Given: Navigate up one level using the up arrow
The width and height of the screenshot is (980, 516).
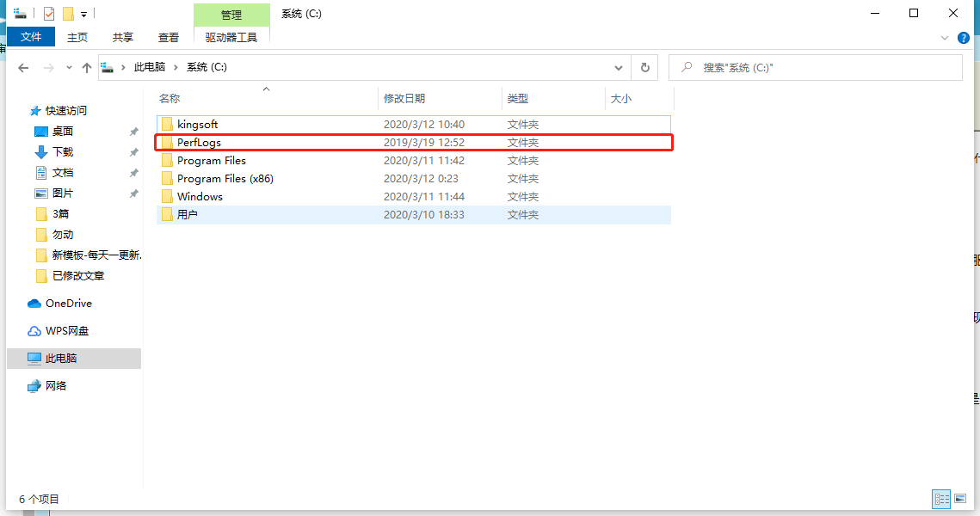Looking at the screenshot, I should point(86,67).
